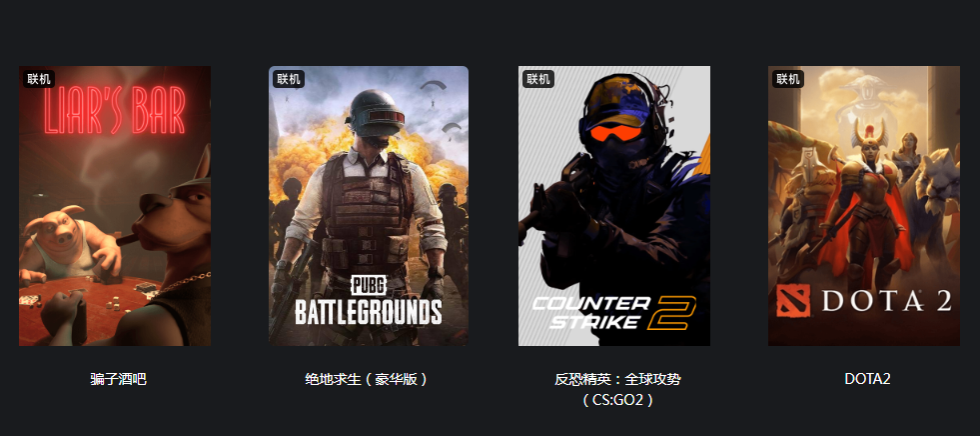Open the PUBG Battlegrounds game cover

tap(369, 206)
